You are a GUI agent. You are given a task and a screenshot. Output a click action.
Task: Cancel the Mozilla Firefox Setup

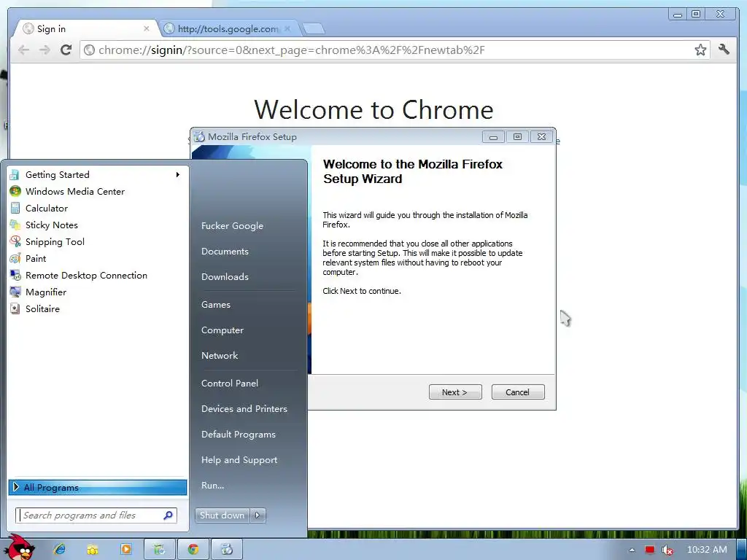pyautogui.click(x=518, y=392)
